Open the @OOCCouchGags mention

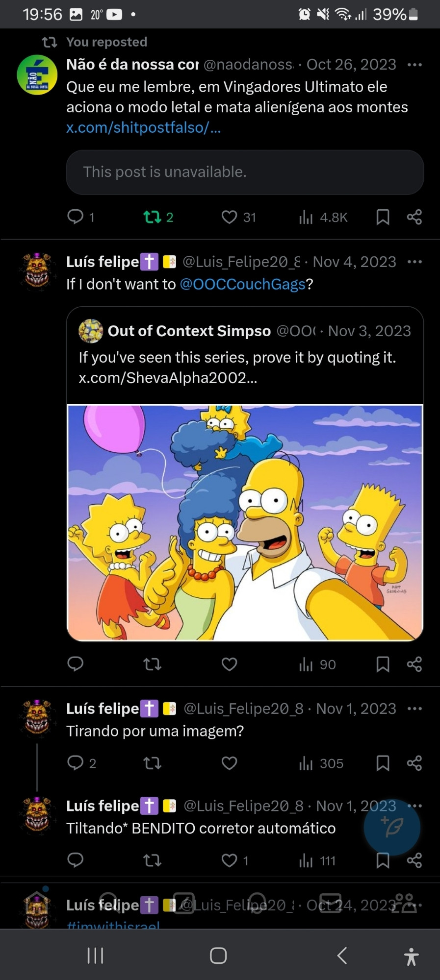pyautogui.click(x=243, y=284)
